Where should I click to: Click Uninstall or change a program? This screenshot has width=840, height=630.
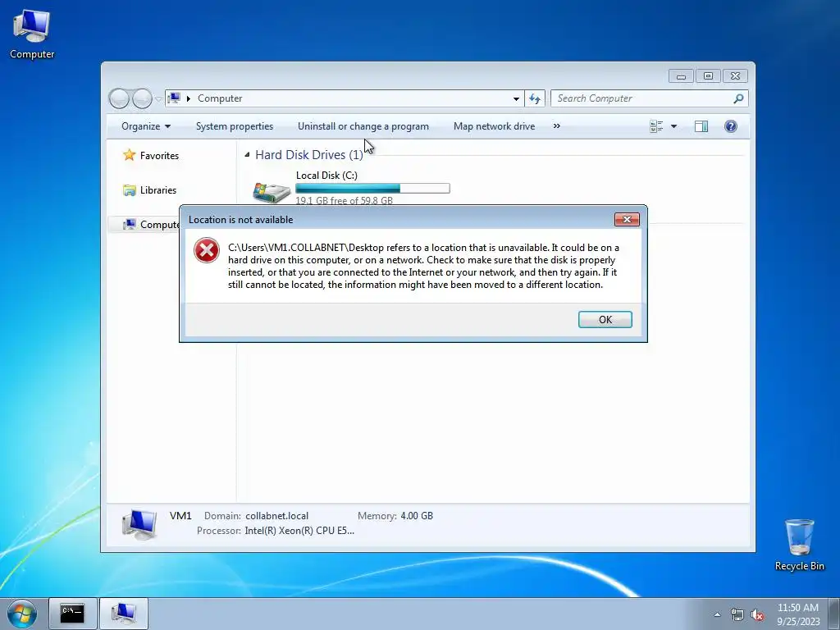coord(363,126)
